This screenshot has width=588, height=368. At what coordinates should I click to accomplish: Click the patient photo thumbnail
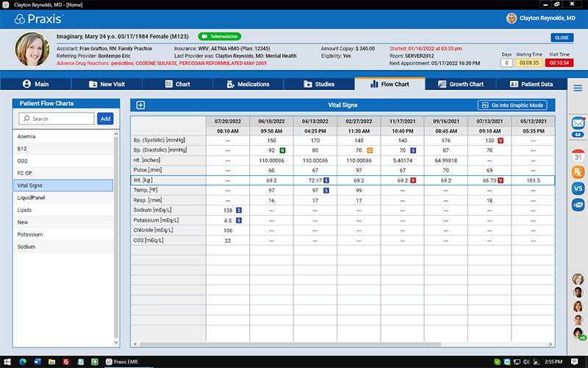click(x=32, y=49)
